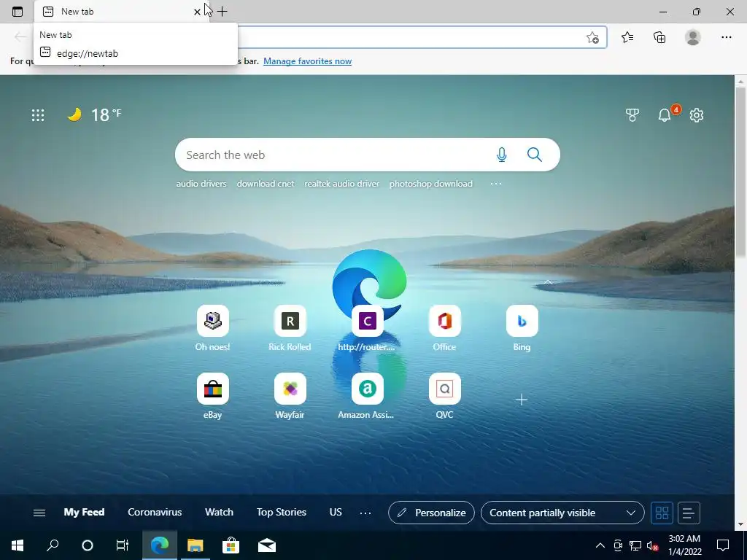Open Task View on taskbar
The width and height of the screenshot is (747, 560).
(x=123, y=545)
